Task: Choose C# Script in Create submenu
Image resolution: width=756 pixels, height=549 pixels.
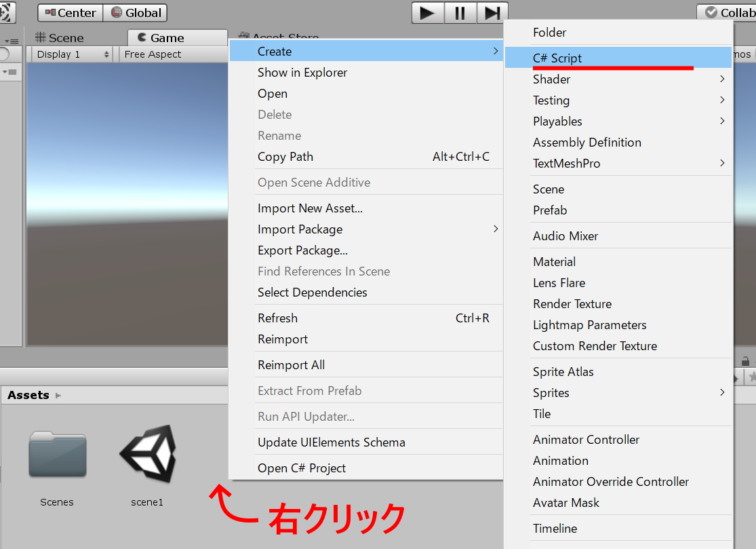Action: pyautogui.click(x=618, y=58)
